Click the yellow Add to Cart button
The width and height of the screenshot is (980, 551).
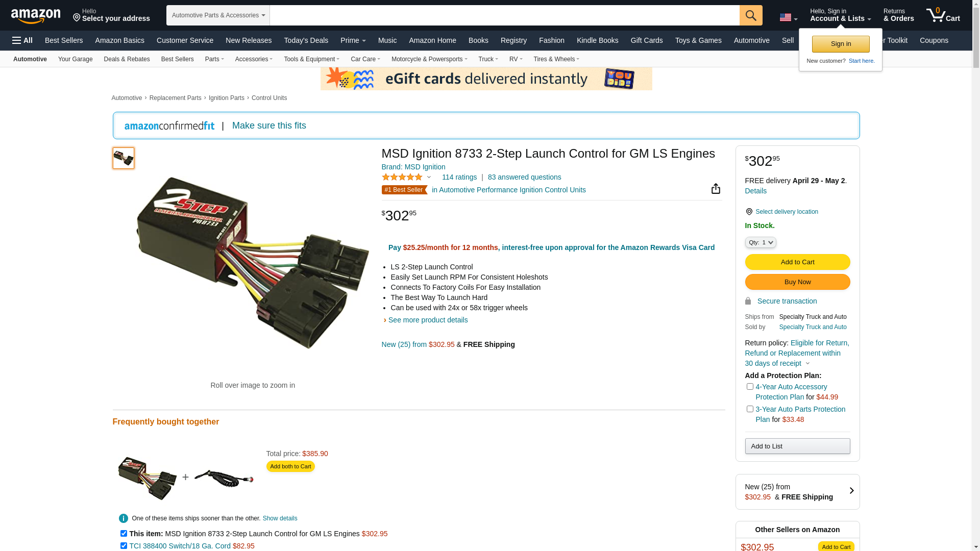(x=797, y=262)
